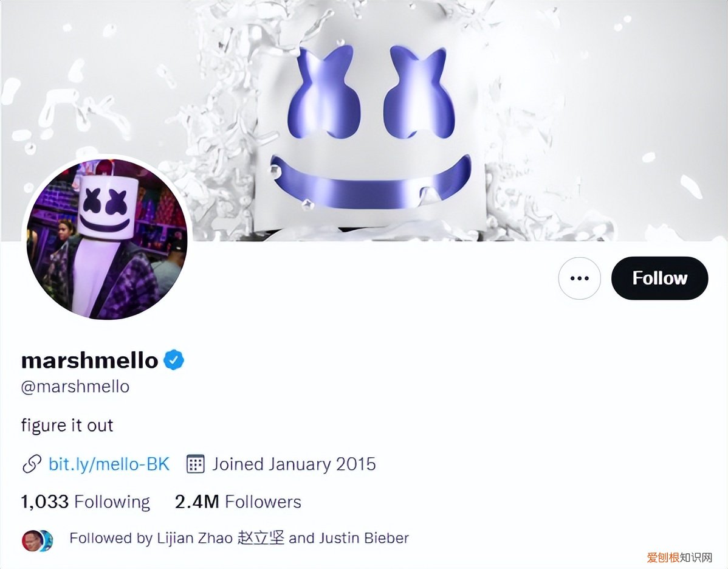Open the Followed by Lijian Zhao text
This screenshot has width=728, height=569.
(239, 538)
